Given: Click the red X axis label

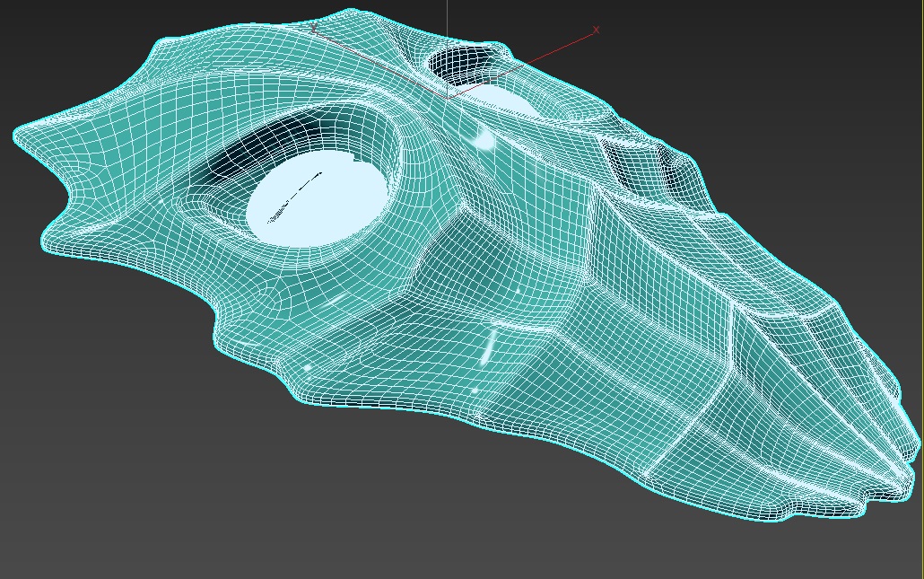Looking at the screenshot, I should point(597,30).
